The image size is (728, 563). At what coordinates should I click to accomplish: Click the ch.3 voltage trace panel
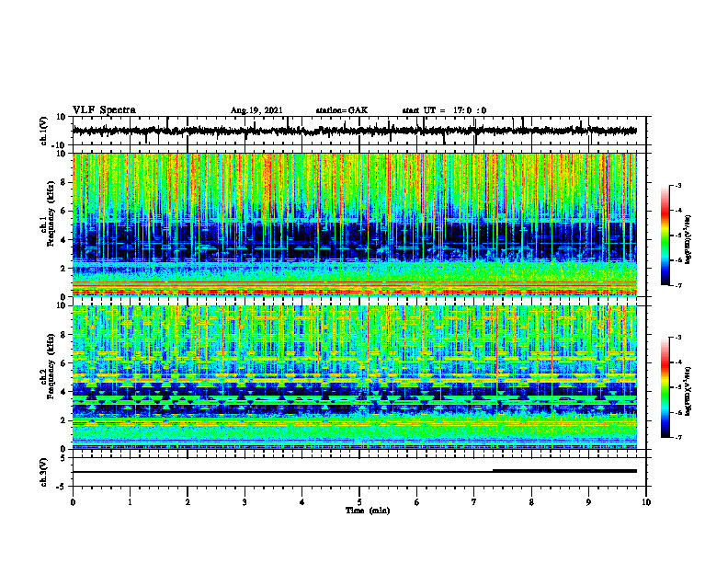pos(359,472)
